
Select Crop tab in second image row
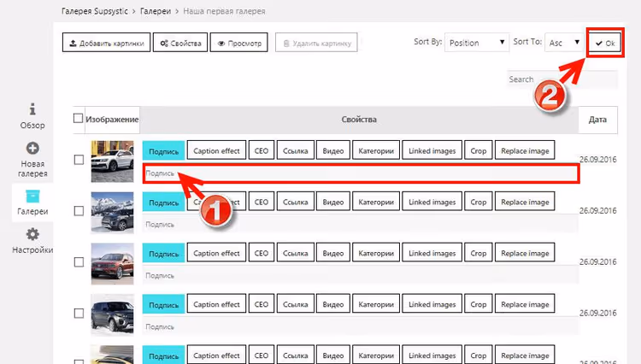coord(479,202)
